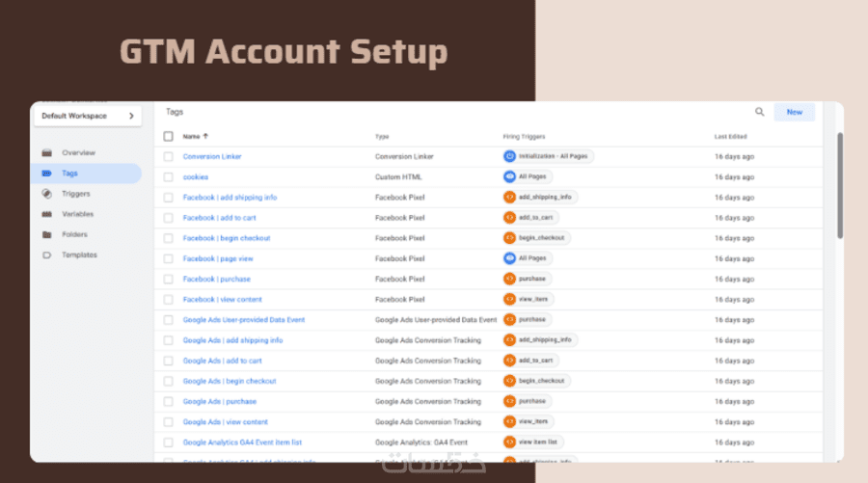This screenshot has height=483, width=868.
Task: Open the Google Ads | begin checkout tag
Action: point(230,381)
